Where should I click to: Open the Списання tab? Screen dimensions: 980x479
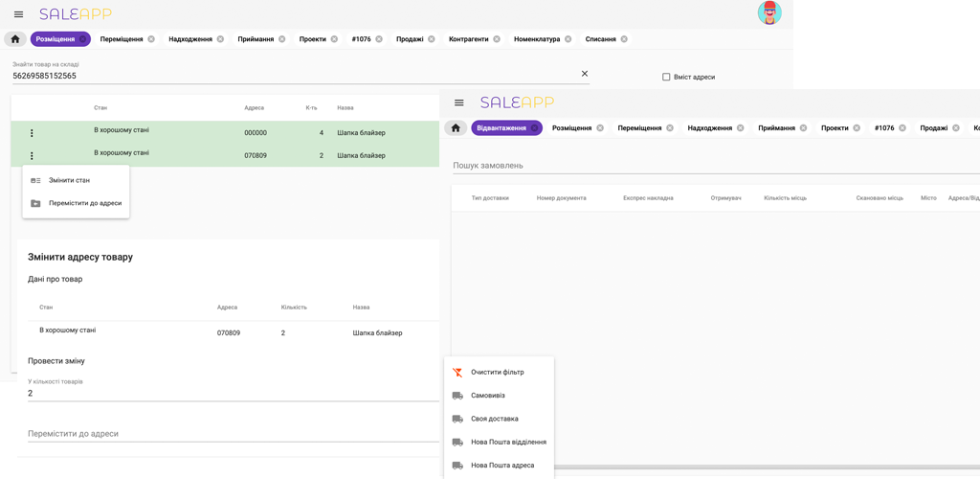[x=605, y=38]
